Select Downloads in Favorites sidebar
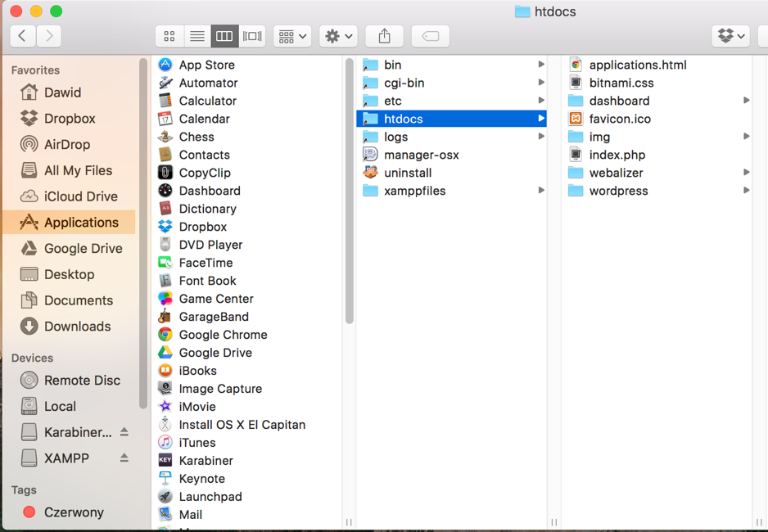 pyautogui.click(x=77, y=327)
